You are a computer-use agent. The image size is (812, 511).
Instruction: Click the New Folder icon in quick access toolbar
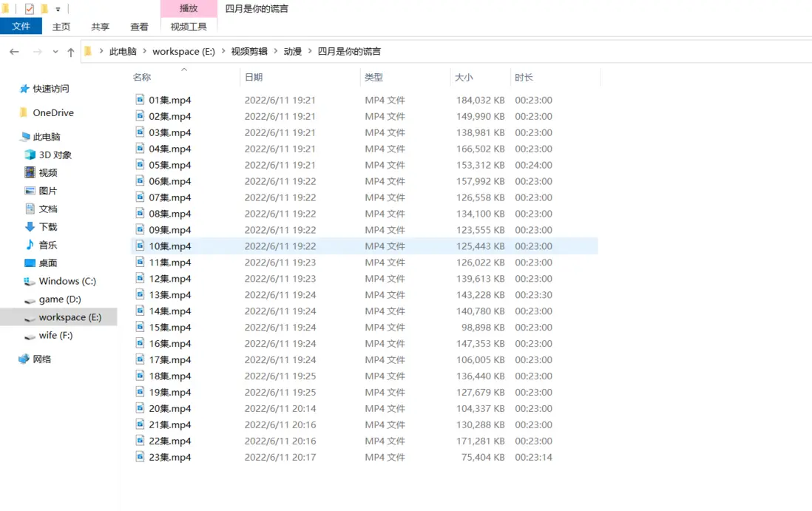pos(44,9)
